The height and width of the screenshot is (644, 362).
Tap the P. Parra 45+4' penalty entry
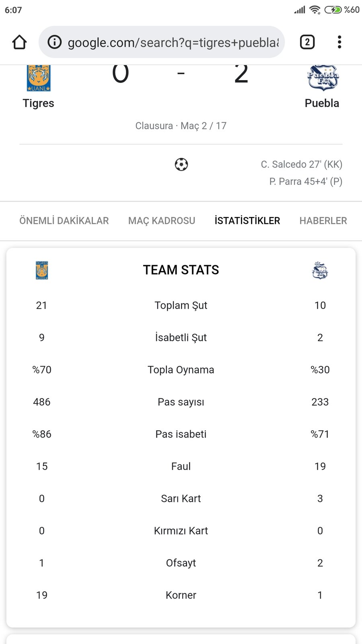(x=306, y=182)
